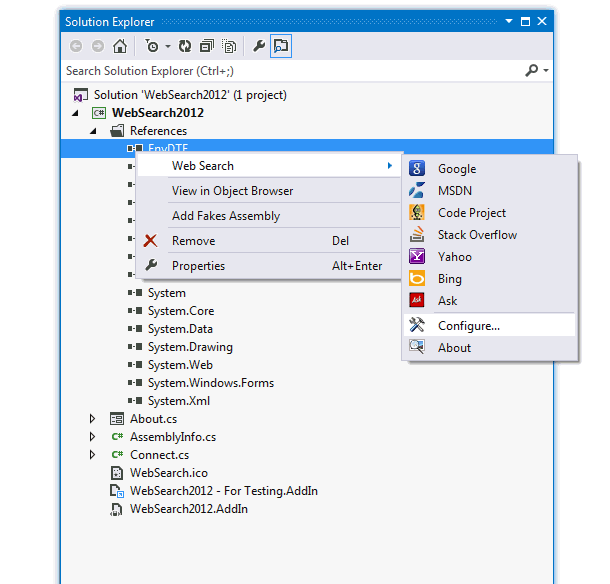610x584 pixels.
Task: Click the MSDN icon in submenu
Action: tap(417, 190)
